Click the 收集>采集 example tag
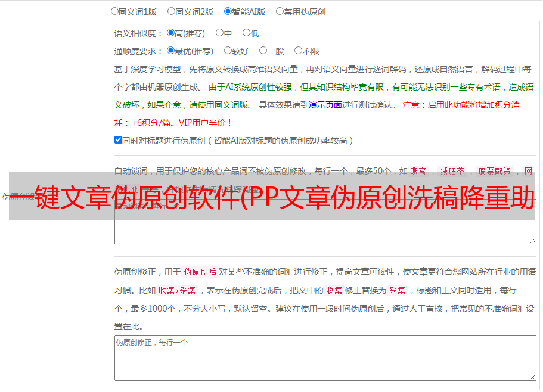This screenshot has height=392, width=543. tap(177, 290)
